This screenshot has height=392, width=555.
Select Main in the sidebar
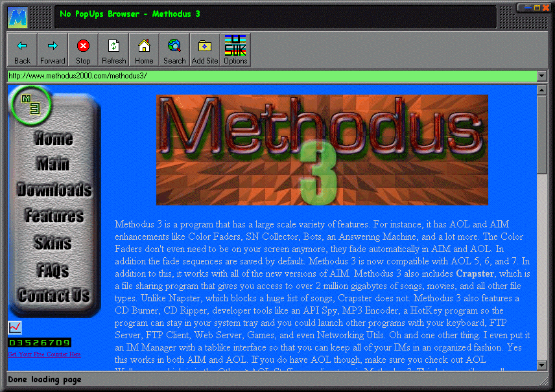coord(53,164)
